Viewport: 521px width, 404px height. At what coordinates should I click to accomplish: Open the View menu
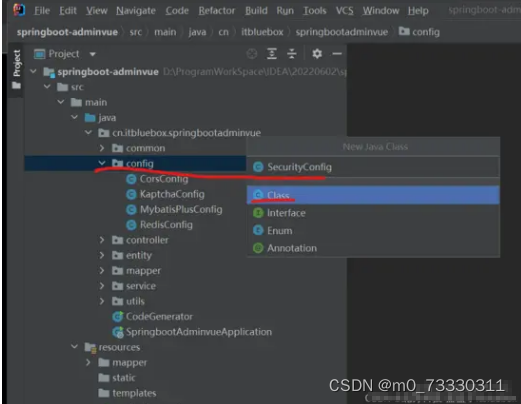[97, 11]
